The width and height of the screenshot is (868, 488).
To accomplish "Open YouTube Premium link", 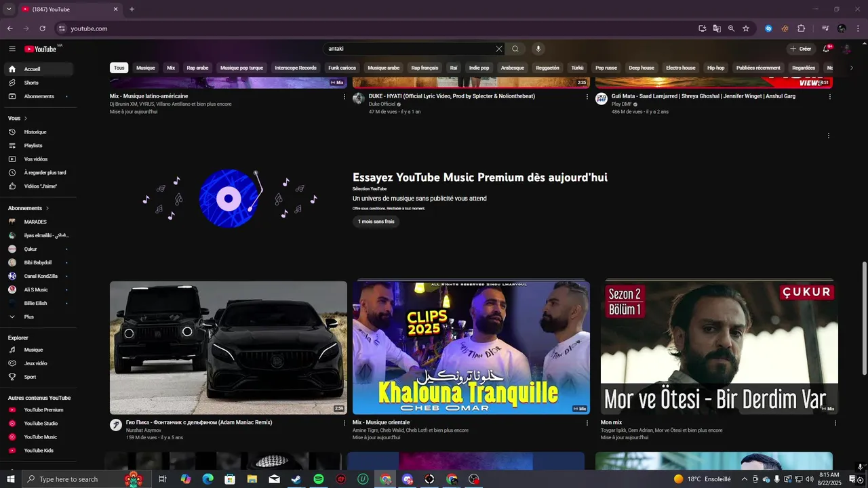I will point(38,410).
